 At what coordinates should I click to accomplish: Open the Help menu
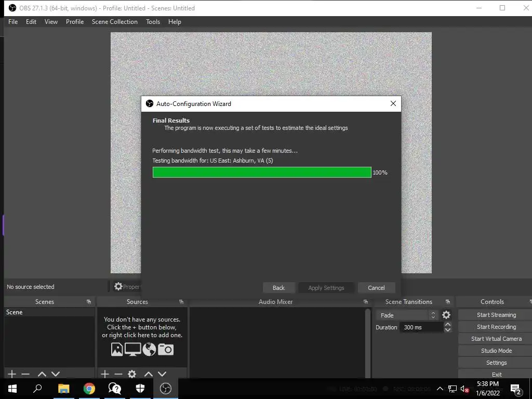(x=175, y=22)
